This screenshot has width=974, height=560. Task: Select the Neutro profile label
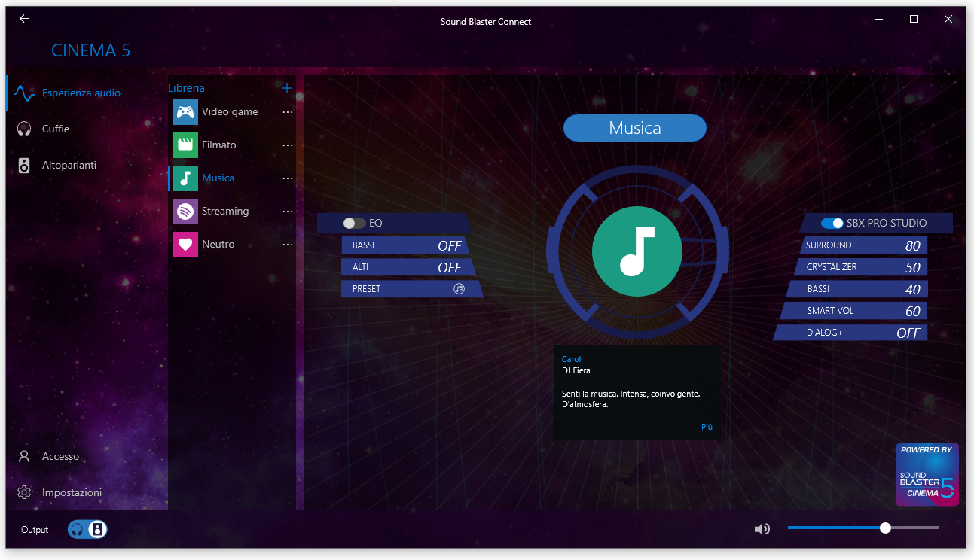tap(218, 245)
